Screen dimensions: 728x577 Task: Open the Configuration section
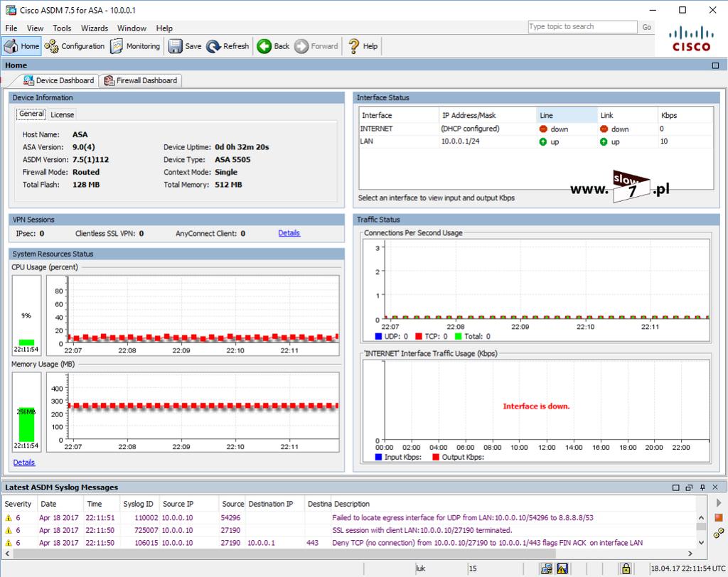coord(74,46)
